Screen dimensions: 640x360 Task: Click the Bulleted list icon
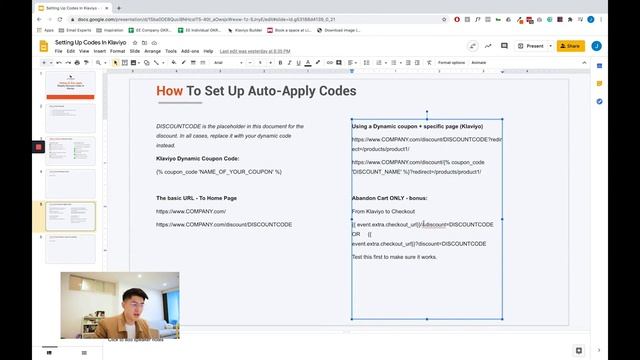[x=393, y=62]
